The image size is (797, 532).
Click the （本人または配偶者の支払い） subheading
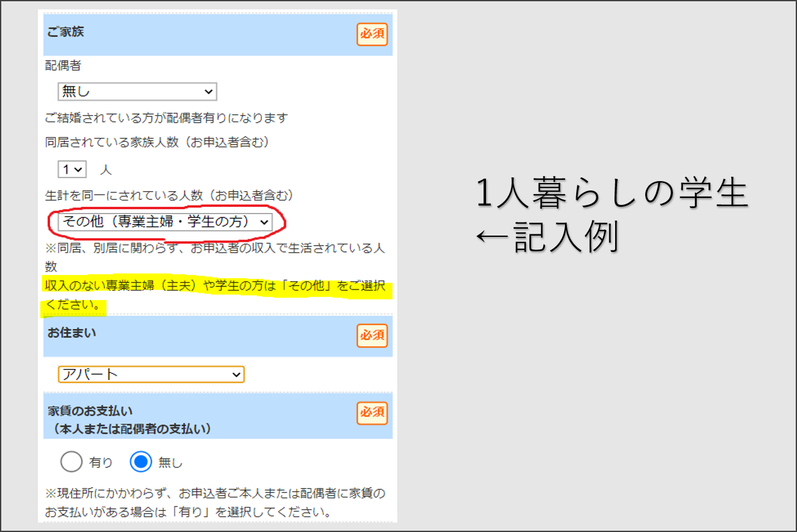tap(132, 429)
